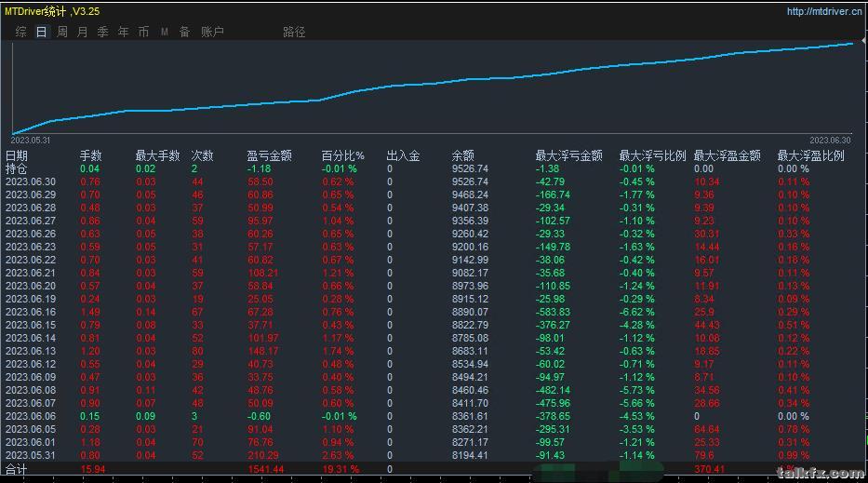Select the 年 yearly tab
Viewport: 868px width, 483px height.
click(124, 33)
